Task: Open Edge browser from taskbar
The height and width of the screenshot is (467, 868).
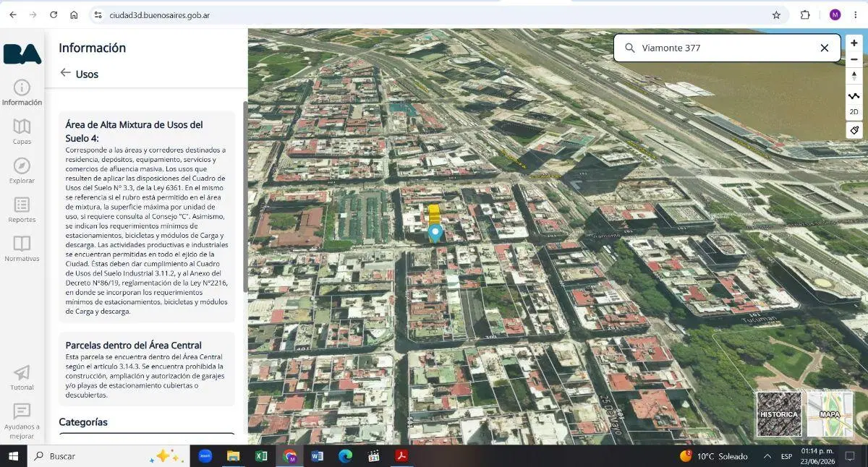Action: (x=345, y=456)
